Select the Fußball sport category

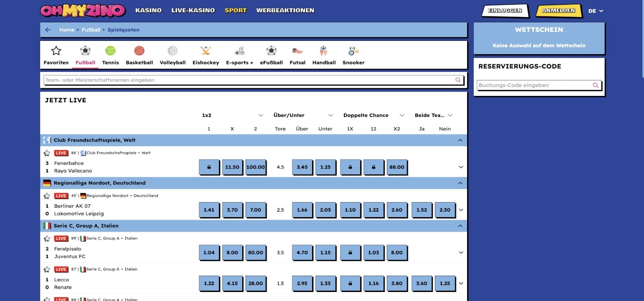click(85, 55)
